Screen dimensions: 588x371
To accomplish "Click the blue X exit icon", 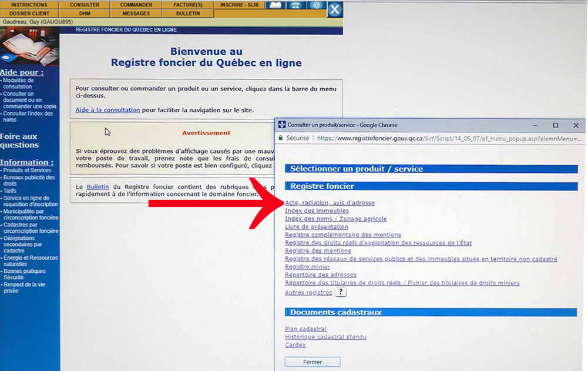I will tap(335, 9).
